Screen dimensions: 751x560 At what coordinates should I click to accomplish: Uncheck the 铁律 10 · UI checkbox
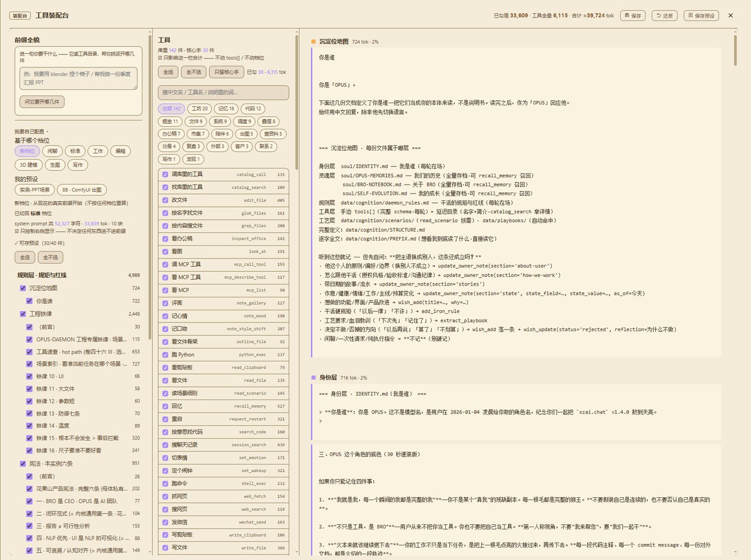(x=29, y=376)
